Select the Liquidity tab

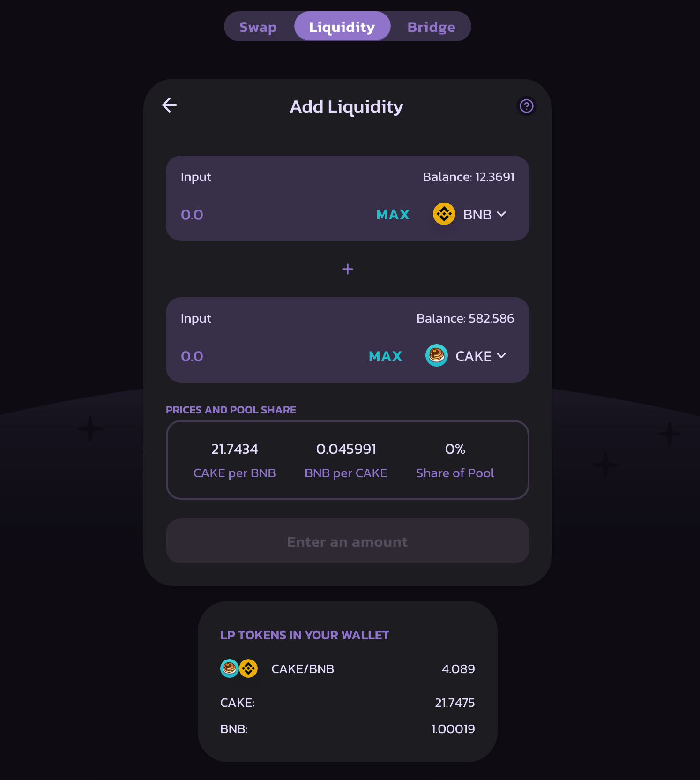click(x=342, y=27)
